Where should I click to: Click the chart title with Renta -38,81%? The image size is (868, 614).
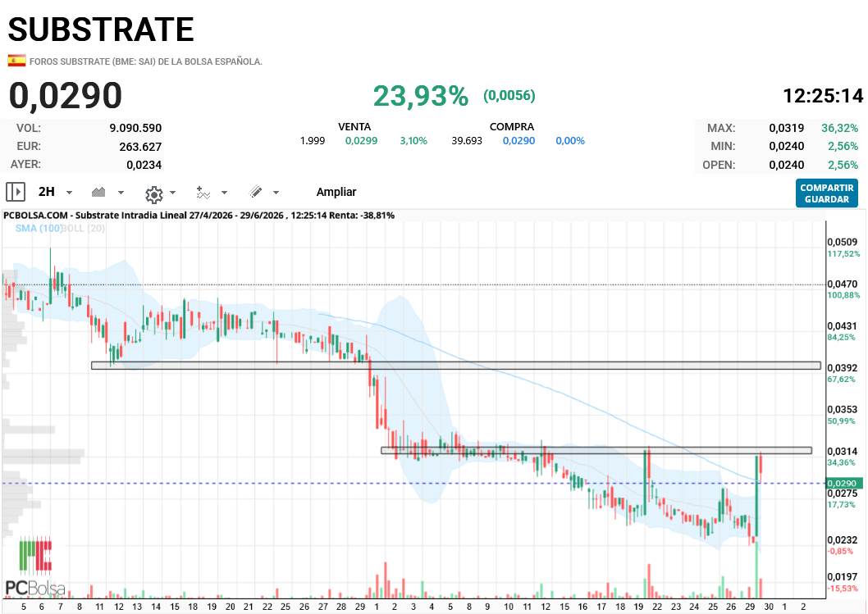[199, 215]
